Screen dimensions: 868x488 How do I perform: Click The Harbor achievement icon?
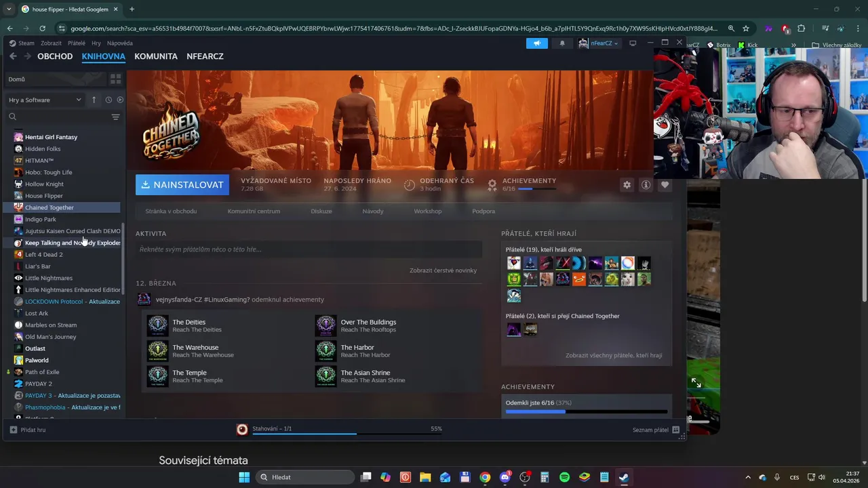pos(325,350)
